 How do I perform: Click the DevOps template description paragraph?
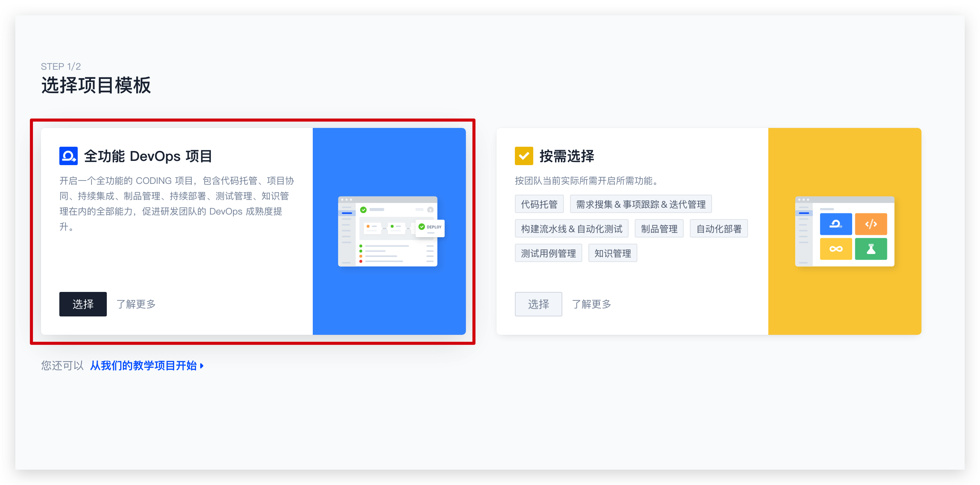pos(177,204)
